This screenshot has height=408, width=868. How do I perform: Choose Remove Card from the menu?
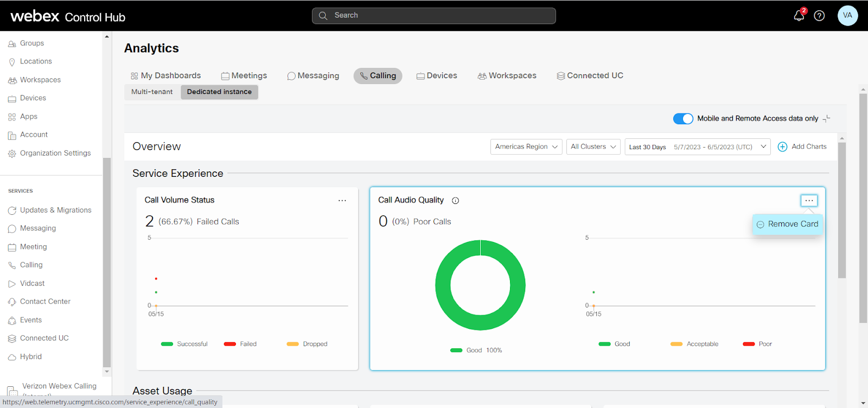[787, 224]
